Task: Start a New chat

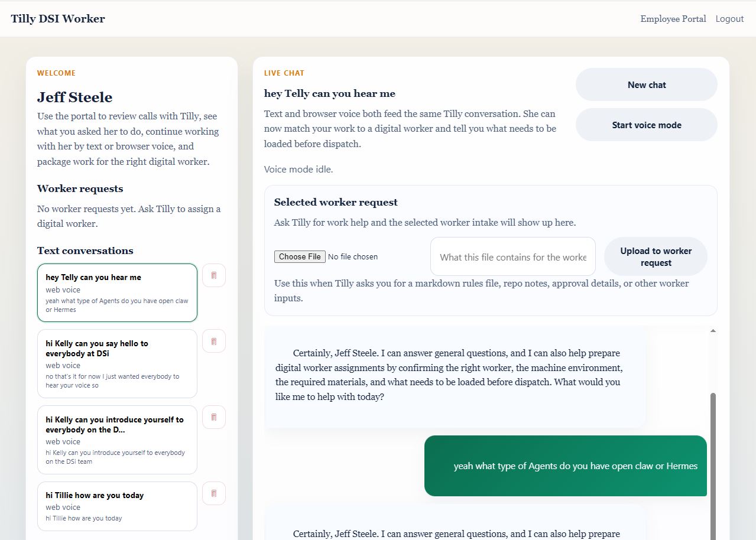Action: pyautogui.click(x=647, y=84)
